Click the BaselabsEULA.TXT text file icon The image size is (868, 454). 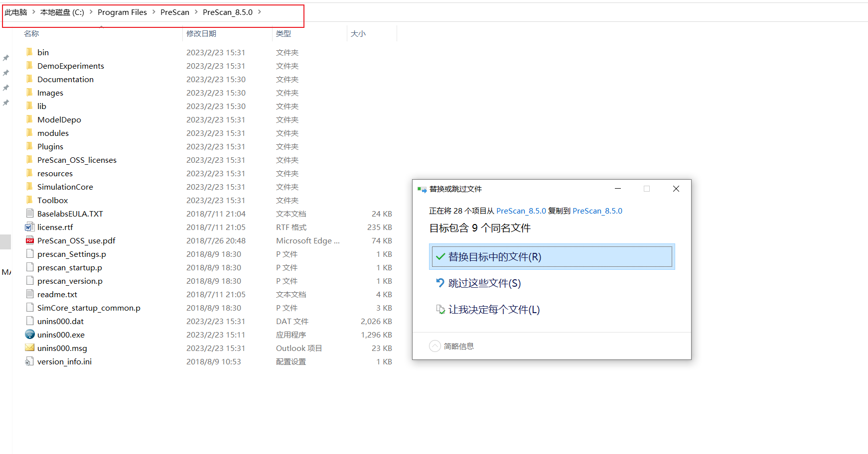30,213
